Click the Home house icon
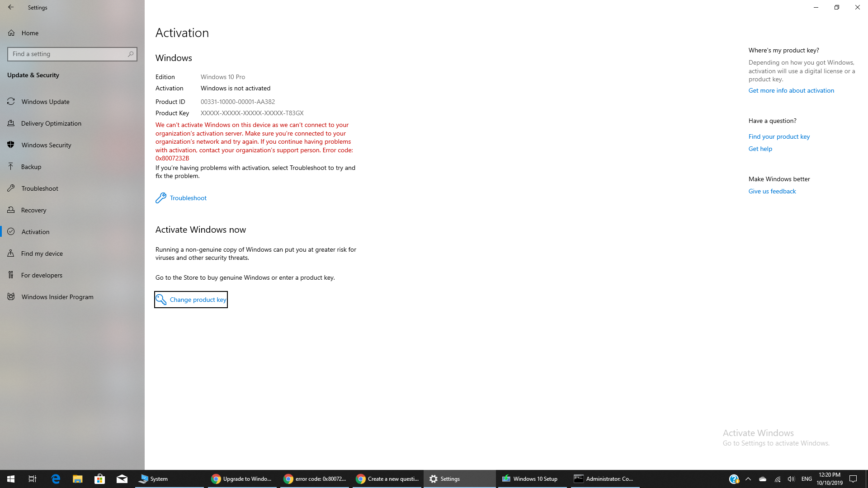 coord(11,33)
